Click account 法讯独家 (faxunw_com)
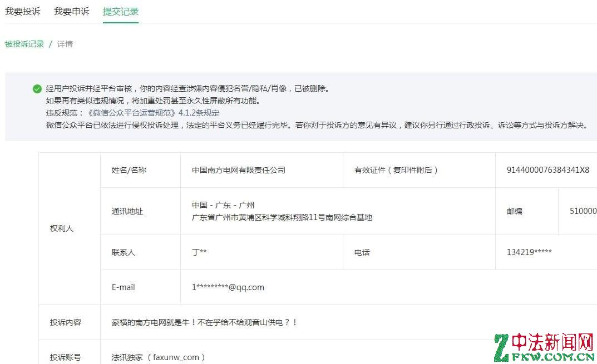 click(x=159, y=357)
